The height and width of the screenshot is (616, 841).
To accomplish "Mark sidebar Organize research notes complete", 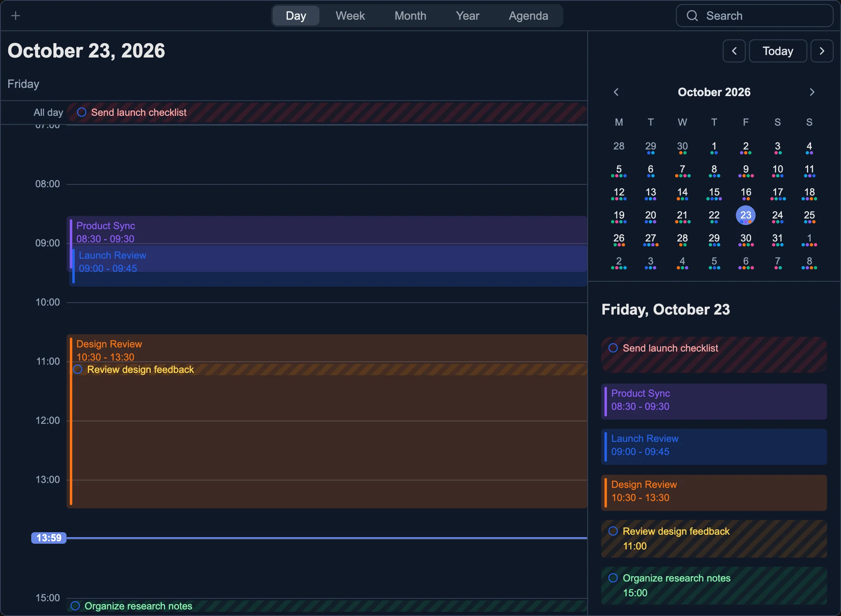I will click(x=613, y=578).
